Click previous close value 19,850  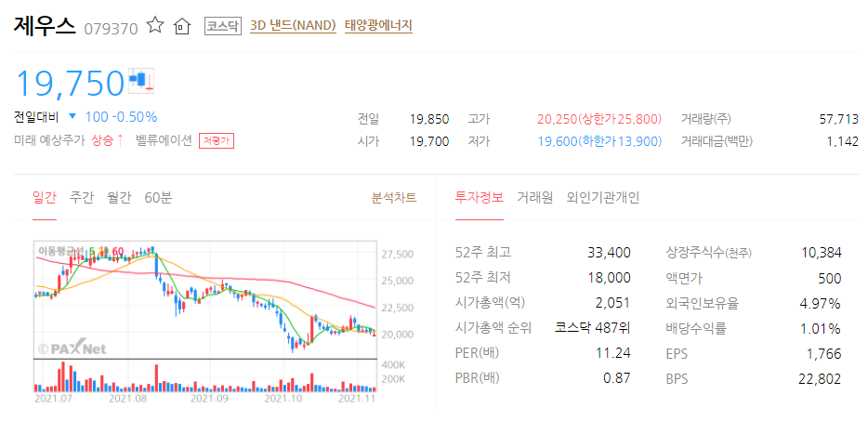click(x=429, y=119)
